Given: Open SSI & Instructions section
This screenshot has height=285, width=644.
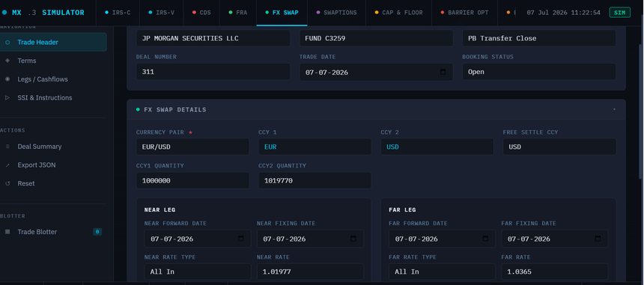Looking at the screenshot, I should [45, 97].
